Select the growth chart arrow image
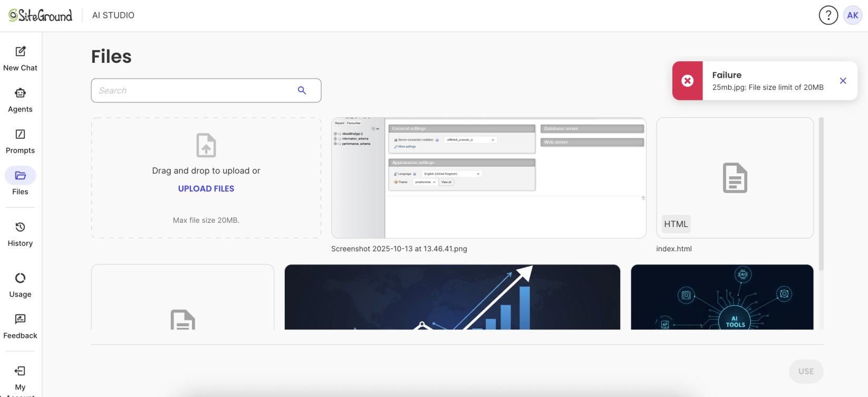This screenshot has height=397, width=868. [x=452, y=297]
